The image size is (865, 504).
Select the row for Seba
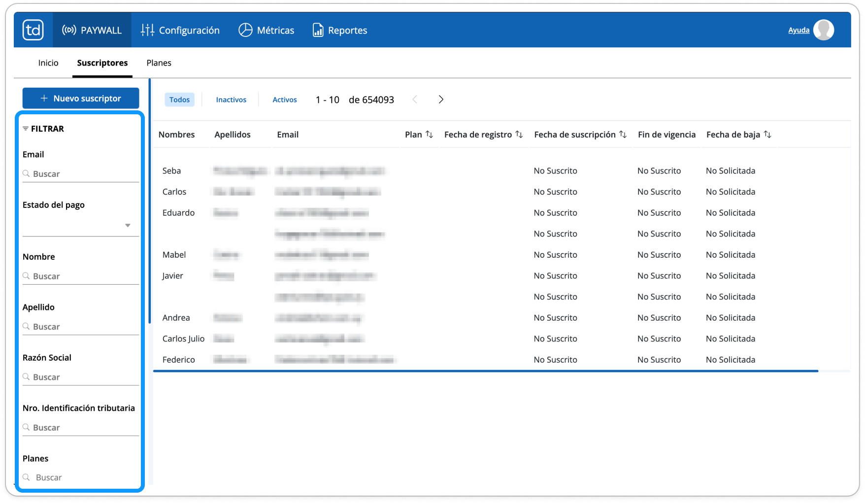click(x=501, y=171)
